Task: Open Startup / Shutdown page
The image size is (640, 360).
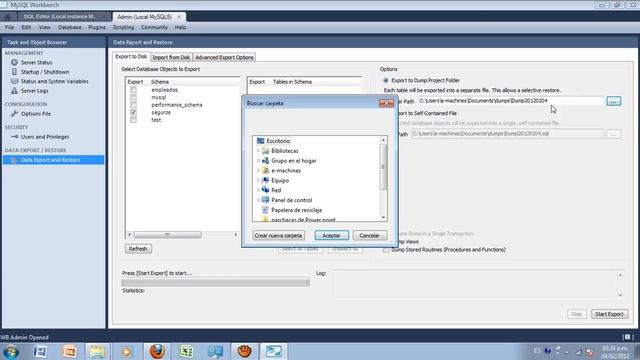Action: [x=45, y=72]
